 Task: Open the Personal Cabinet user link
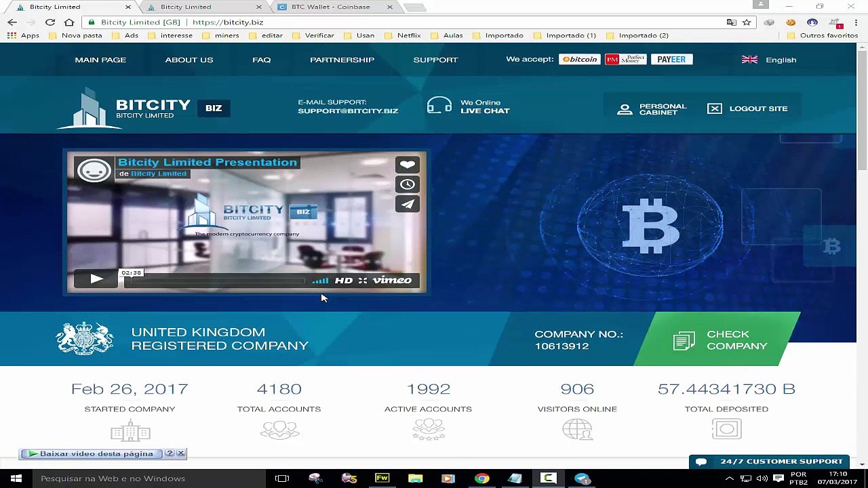[x=652, y=109]
